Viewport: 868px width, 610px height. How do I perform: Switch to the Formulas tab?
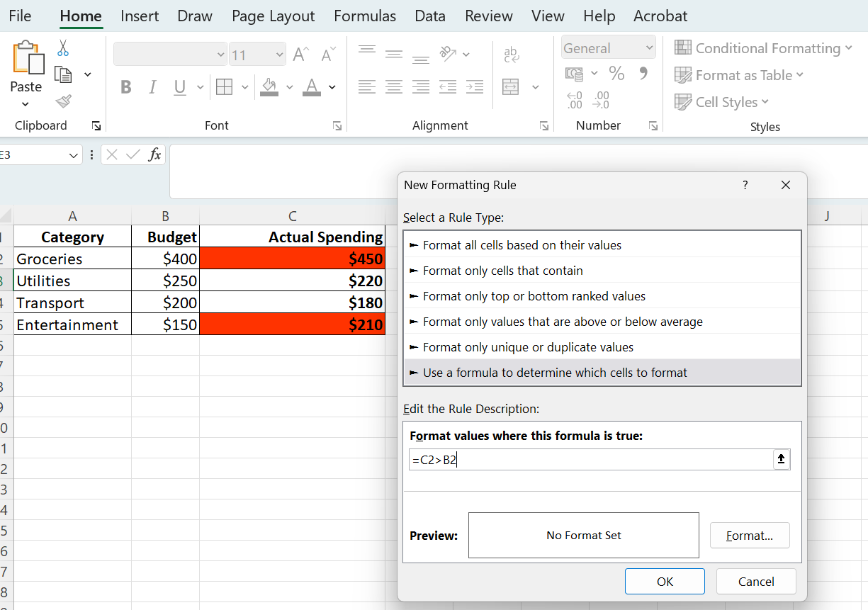[364, 16]
